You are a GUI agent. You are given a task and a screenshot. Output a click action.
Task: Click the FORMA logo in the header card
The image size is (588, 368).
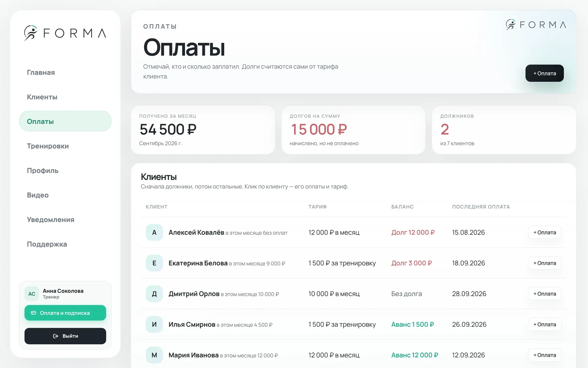tap(536, 25)
